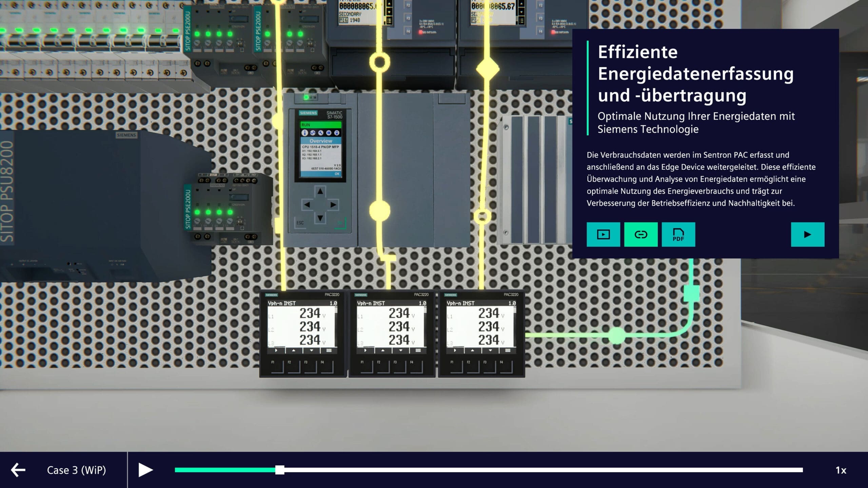Click the down arrow on S7-1500 keypad
This screenshot has width=868, height=488.
click(x=320, y=218)
